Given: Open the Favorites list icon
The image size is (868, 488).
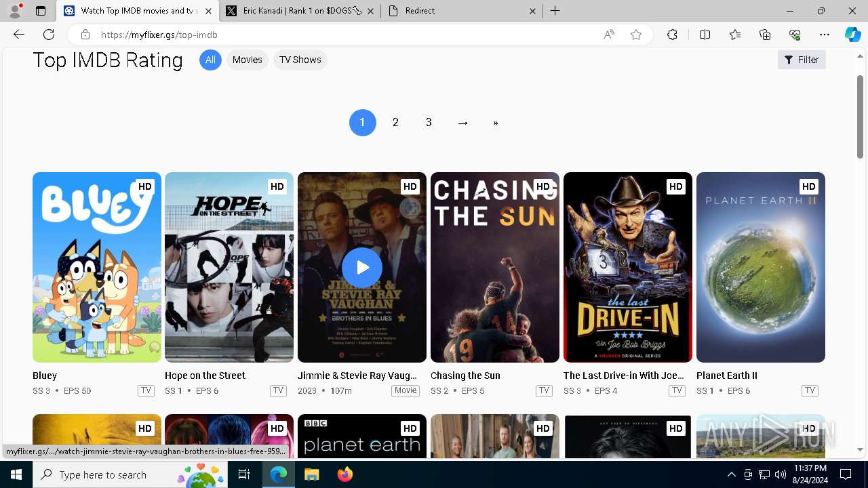Looking at the screenshot, I should 735,35.
